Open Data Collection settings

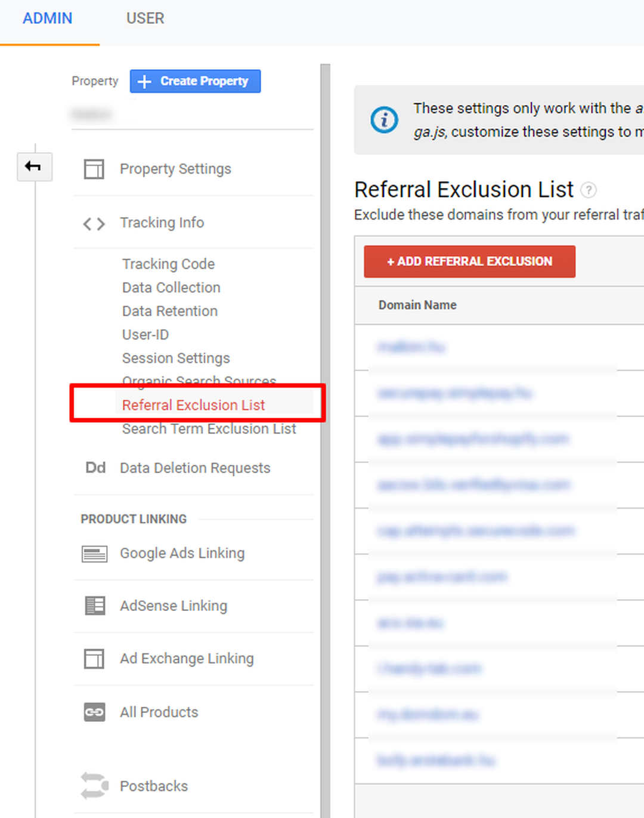171,288
